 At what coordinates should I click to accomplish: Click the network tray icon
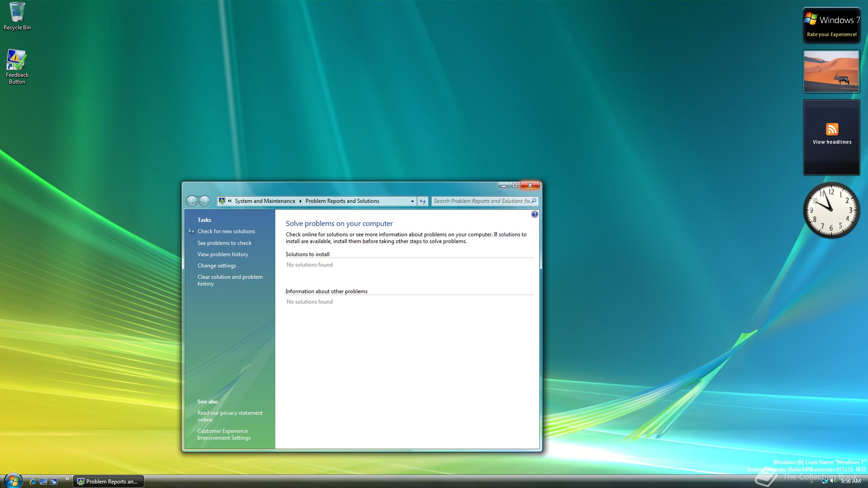pos(825,481)
